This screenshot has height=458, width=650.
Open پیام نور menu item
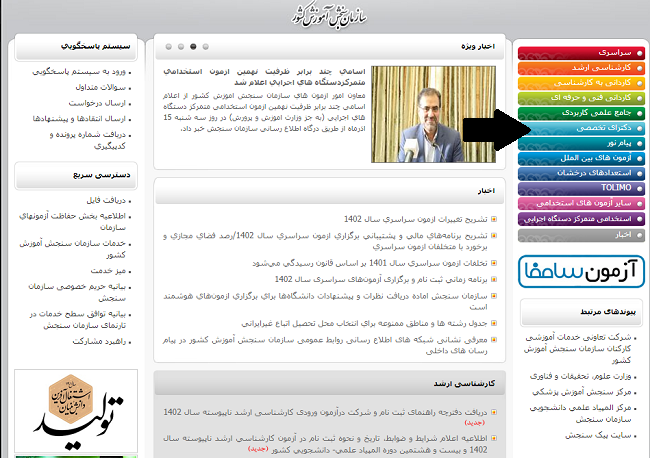click(x=581, y=143)
